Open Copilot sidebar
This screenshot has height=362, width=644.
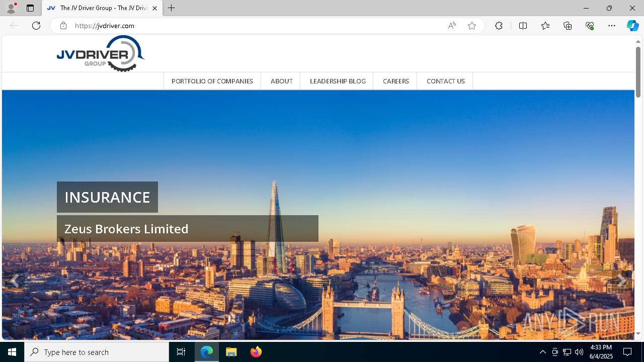[x=632, y=26]
